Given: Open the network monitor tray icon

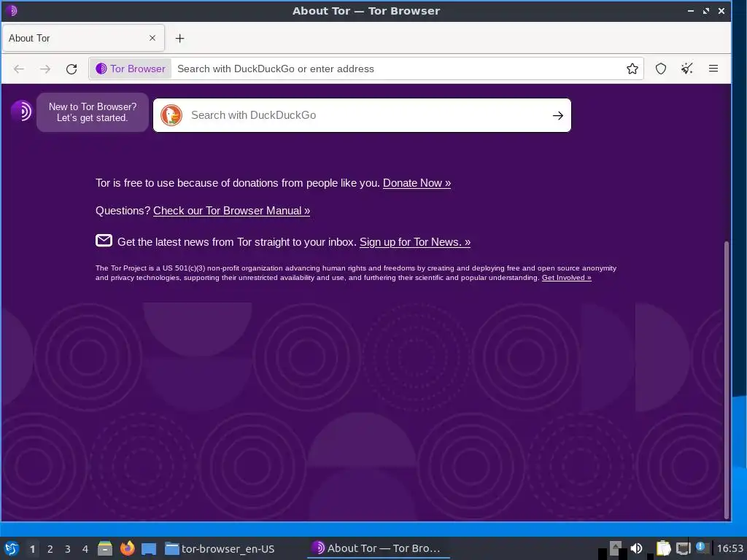Looking at the screenshot, I should [683, 548].
